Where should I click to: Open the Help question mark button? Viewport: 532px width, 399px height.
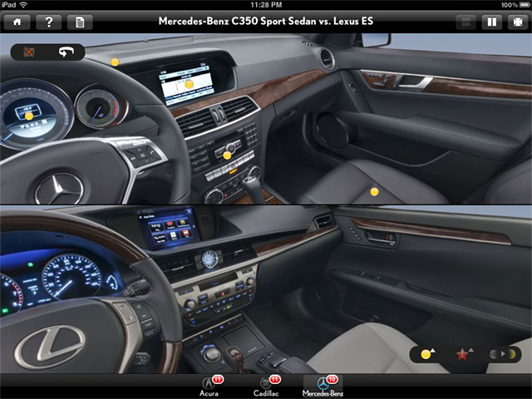coord(48,22)
